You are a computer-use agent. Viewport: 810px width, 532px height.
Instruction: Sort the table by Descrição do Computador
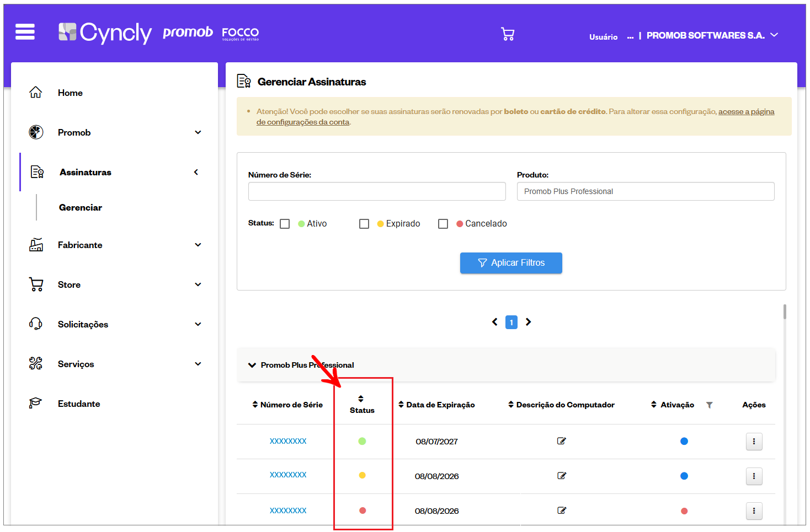(x=511, y=405)
